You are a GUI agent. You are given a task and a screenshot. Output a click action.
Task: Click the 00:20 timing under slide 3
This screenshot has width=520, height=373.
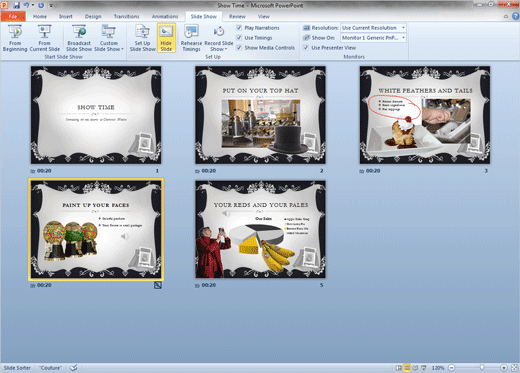click(x=373, y=171)
